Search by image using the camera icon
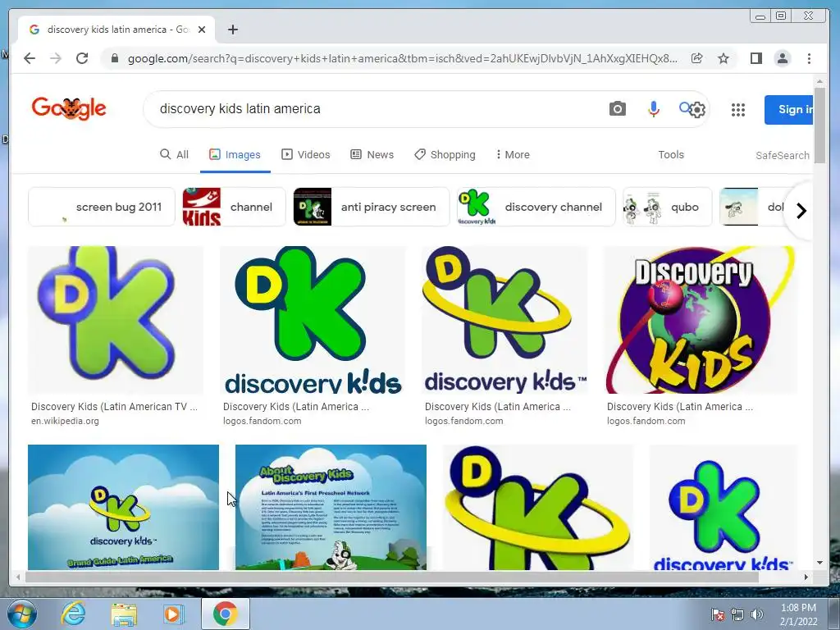Viewport: 840px width, 630px height. [617, 109]
